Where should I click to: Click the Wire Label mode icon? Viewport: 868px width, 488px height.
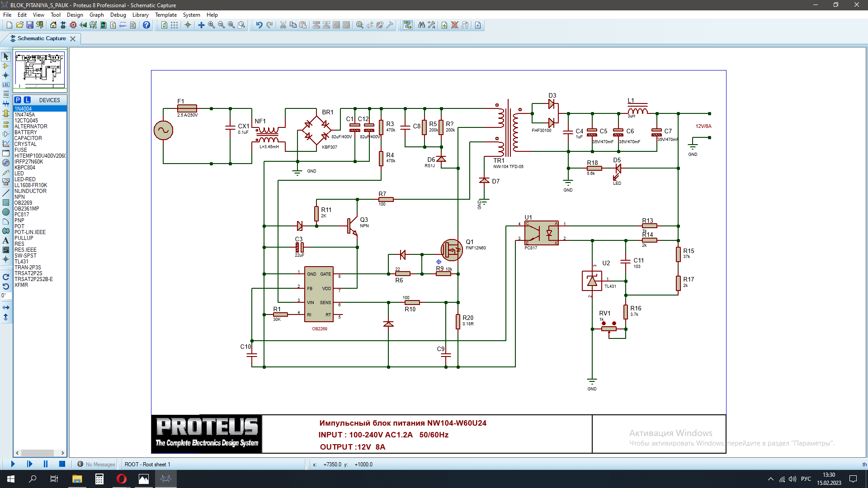click(x=6, y=85)
